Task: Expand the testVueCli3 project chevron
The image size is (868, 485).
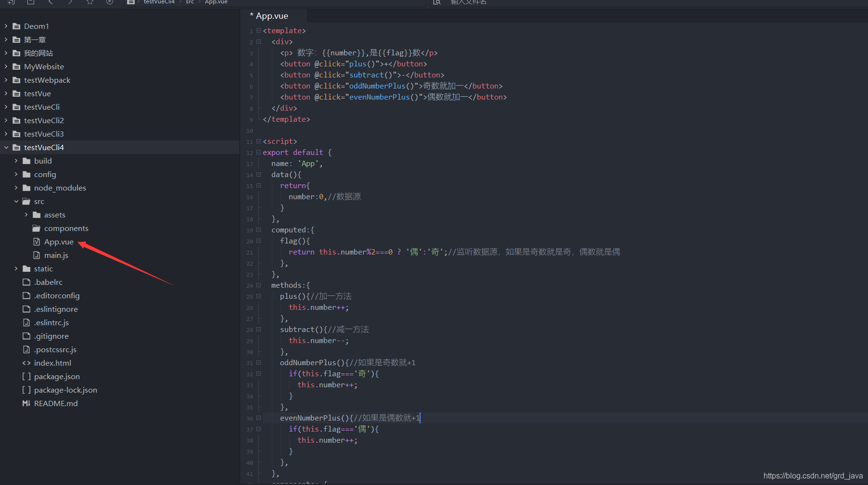Action: click(x=6, y=134)
